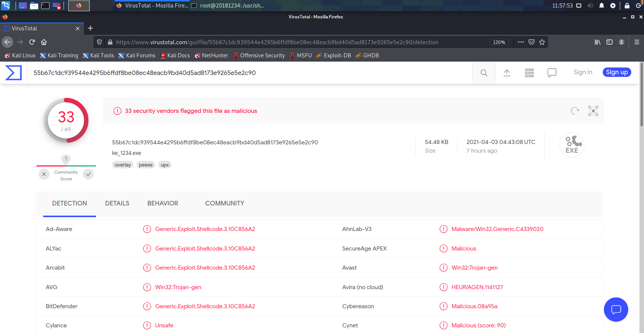The height and width of the screenshot is (333, 644).
Task: Click the VirusTotal logo
Action: tap(13, 73)
